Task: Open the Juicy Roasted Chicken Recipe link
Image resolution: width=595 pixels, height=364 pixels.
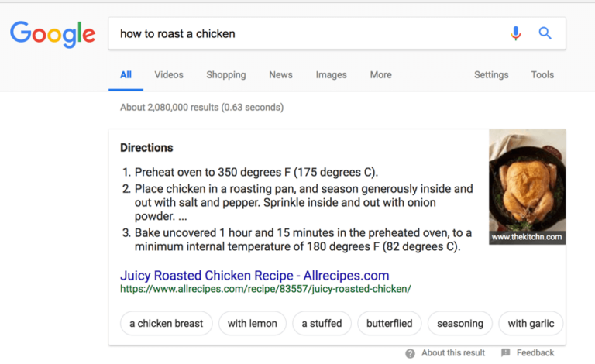Action: 254,276
